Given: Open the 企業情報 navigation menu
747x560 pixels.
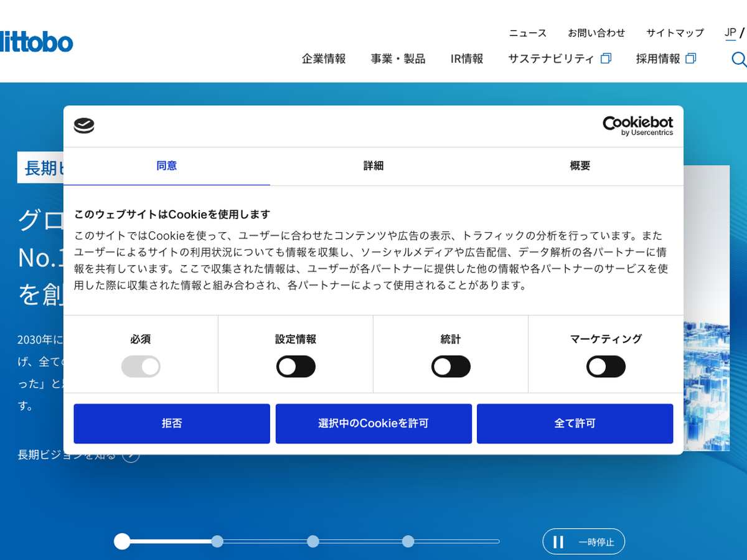Looking at the screenshot, I should pyautogui.click(x=324, y=58).
